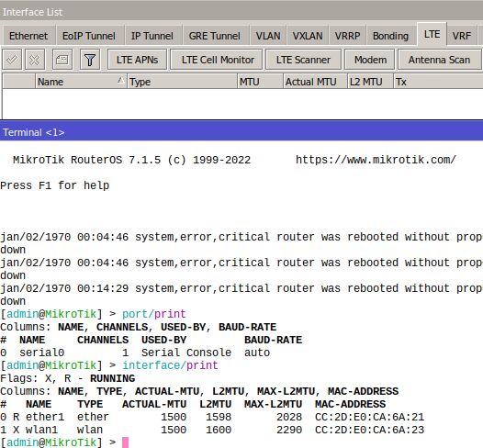Click the Type column header

pyautogui.click(x=182, y=82)
